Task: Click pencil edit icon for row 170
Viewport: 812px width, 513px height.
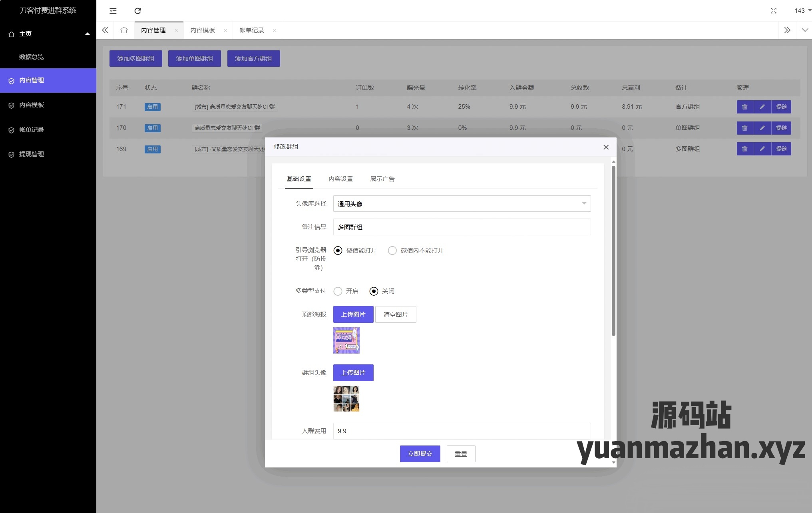Action: [762, 128]
